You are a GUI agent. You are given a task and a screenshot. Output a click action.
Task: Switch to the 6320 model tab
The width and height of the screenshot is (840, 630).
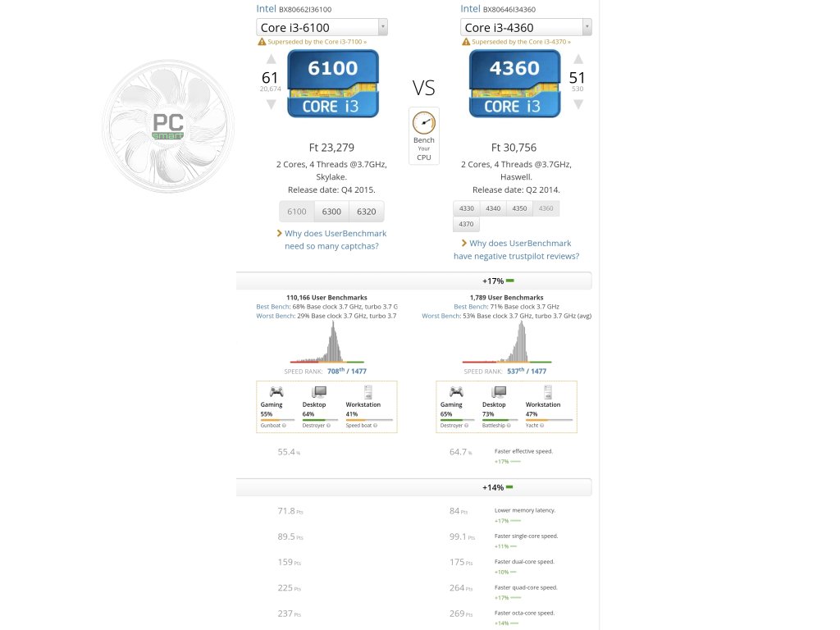[367, 212]
